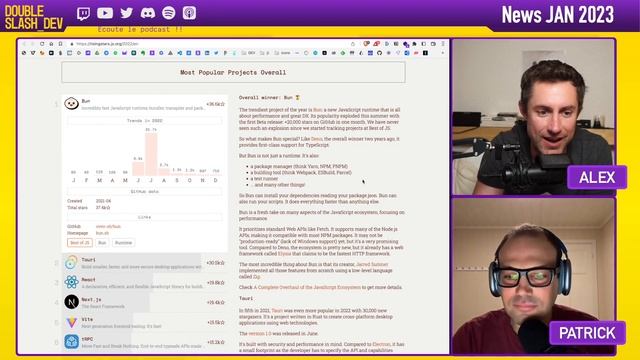Click the GitHub bookmark in the bookmarks bar
This screenshot has height=360, width=640.
380,53
